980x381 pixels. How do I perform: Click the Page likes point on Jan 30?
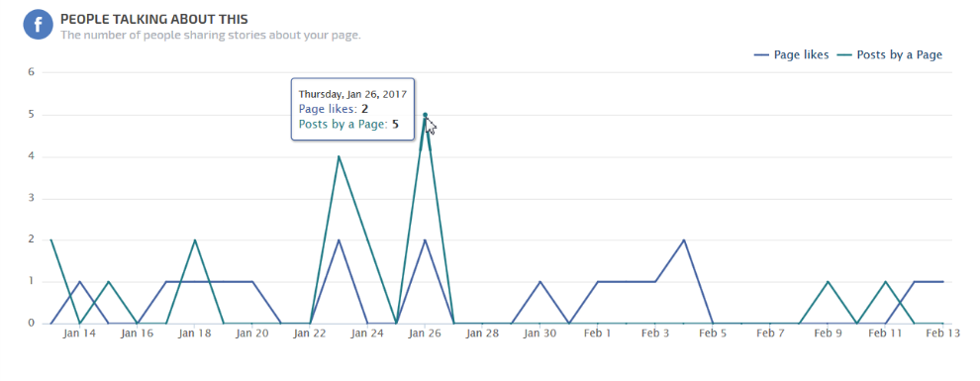click(540, 282)
